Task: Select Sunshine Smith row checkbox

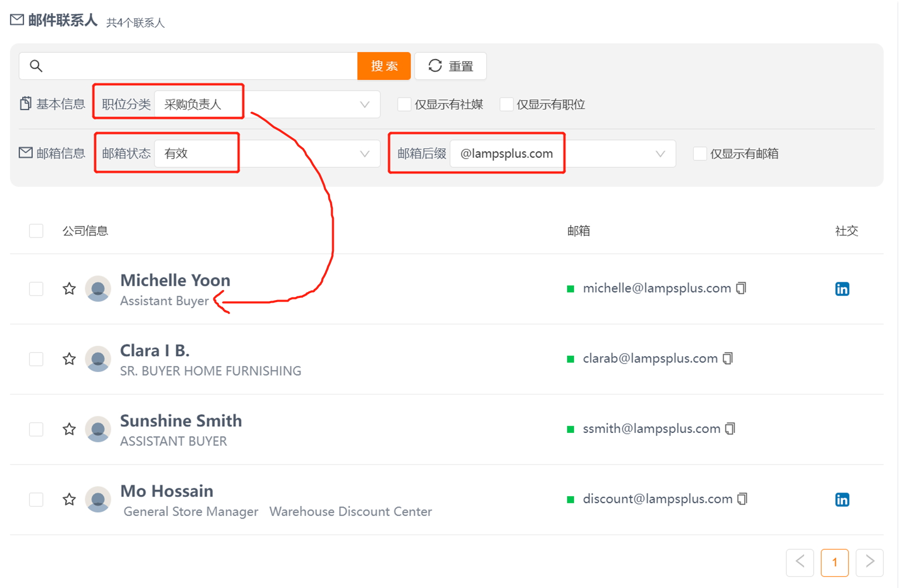Action: click(x=36, y=429)
